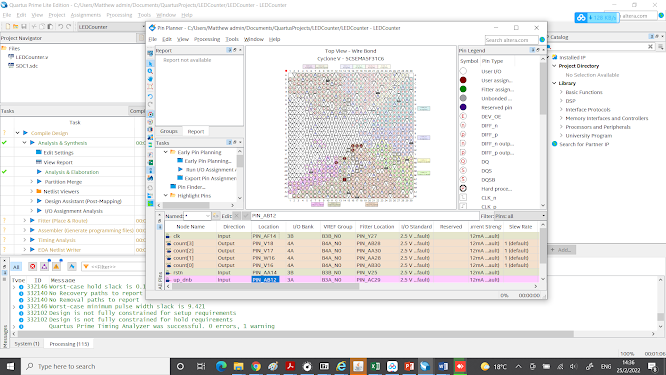Switch to the Groups tab
666x375 pixels.
pyautogui.click(x=169, y=131)
